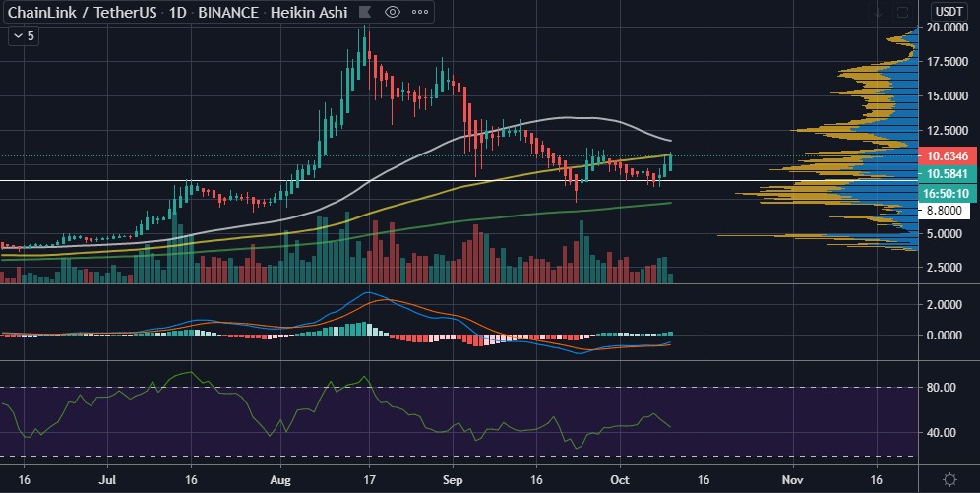Click the 16:50:10 bar countdown label
The height and width of the screenshot is (493, 980).
click(948, 193)
